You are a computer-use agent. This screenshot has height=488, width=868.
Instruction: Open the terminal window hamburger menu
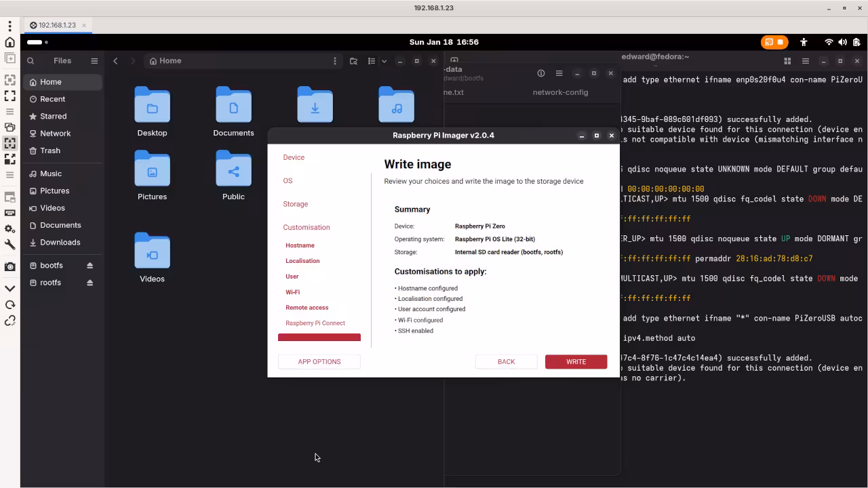[806, 60]
